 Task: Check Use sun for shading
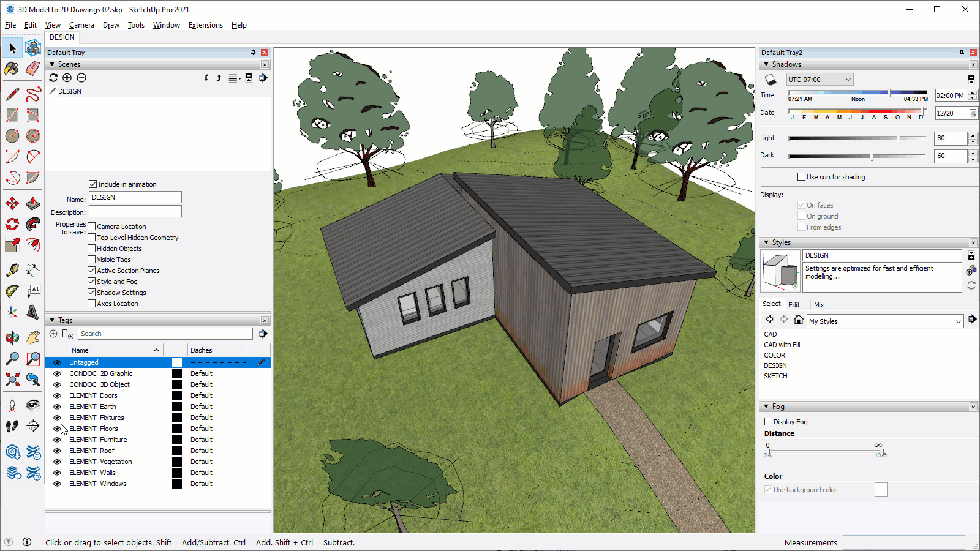coord(801,177)
